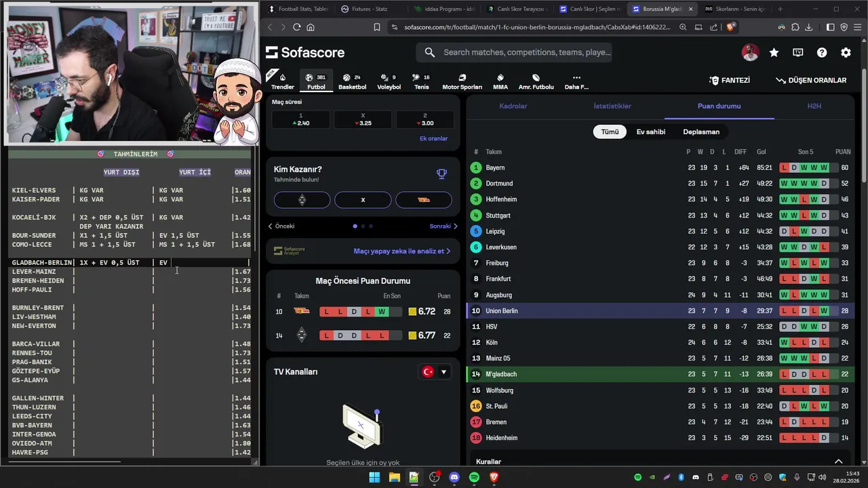Switch to İstatistikler tab
The width and height of the screenshot is (868, 488).
[x=612, y=106]
